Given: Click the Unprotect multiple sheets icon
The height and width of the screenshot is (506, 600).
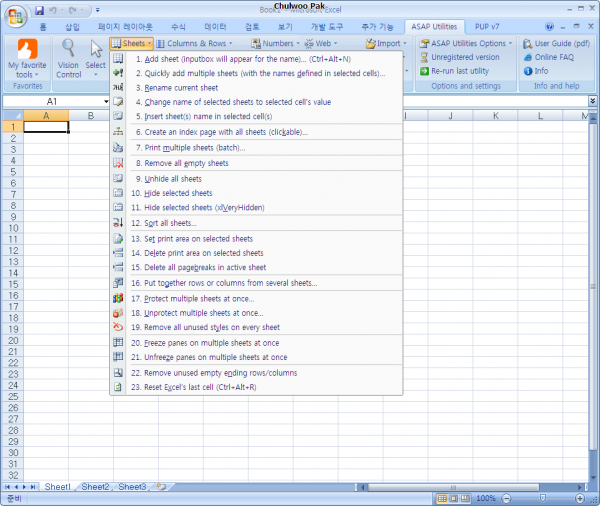Looking at the screenshot, I should tap(118, 313).
